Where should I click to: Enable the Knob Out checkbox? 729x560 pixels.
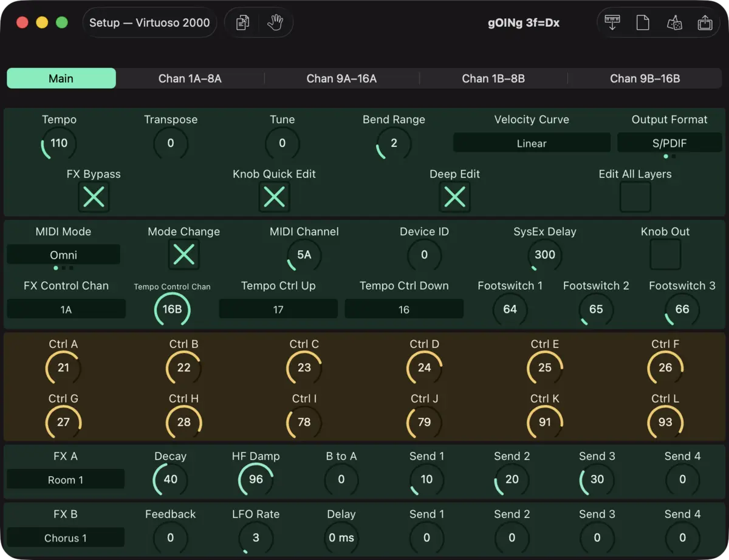pyautogui.click(x=665, y=254)
